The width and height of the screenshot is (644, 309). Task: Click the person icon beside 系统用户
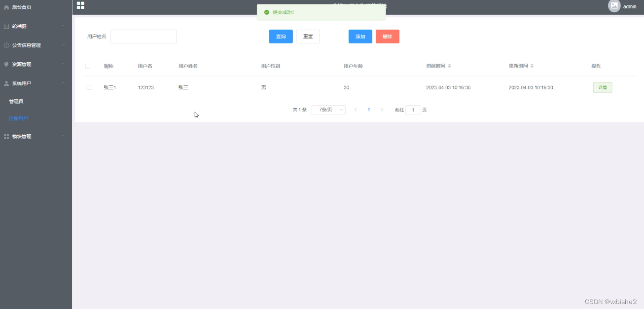pyautogui.click(x=6, y=83)
